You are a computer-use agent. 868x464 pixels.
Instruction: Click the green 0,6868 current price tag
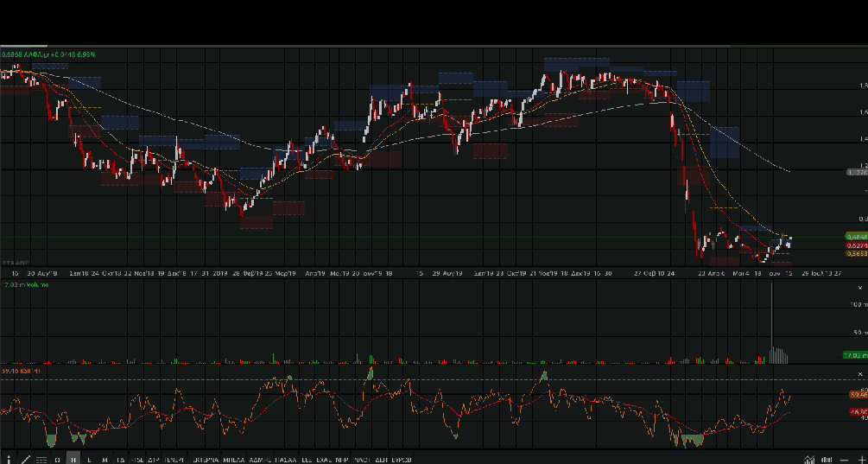[x=856, y=236]
